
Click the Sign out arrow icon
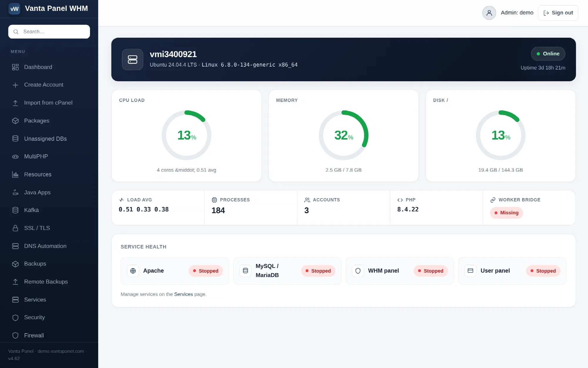[546, 13]
